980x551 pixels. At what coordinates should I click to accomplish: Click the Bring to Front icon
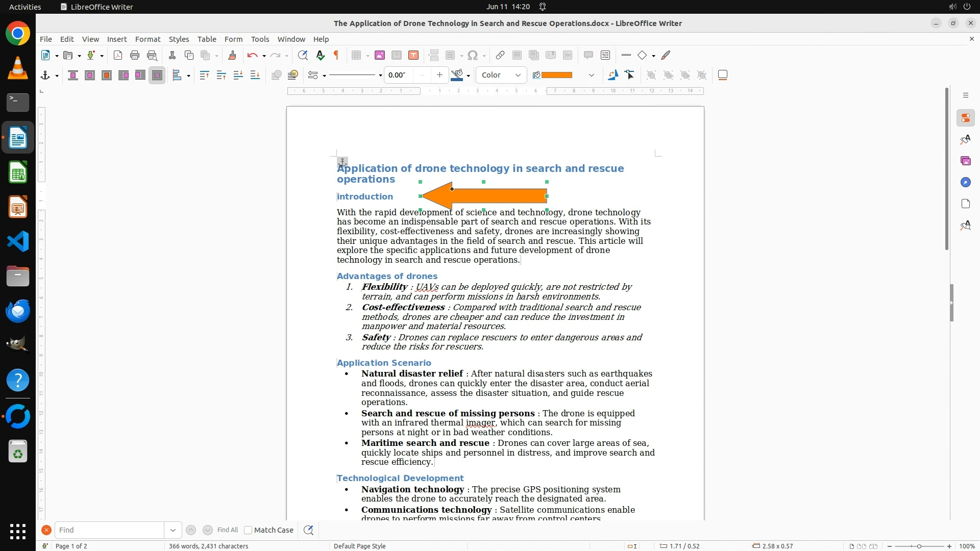point(204,76)
